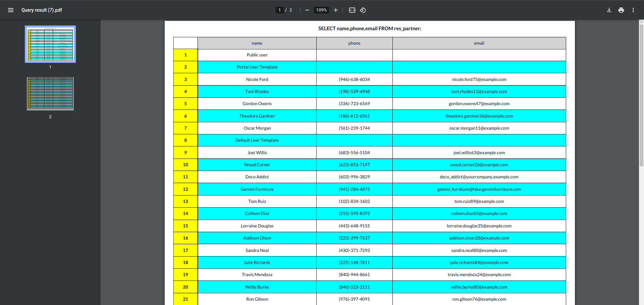Image resolution: width=644 pixels, height=305 pixels.
Task: Click email julie.richards84@example.com
Action: pyautogui.click(x=479, y=262)
